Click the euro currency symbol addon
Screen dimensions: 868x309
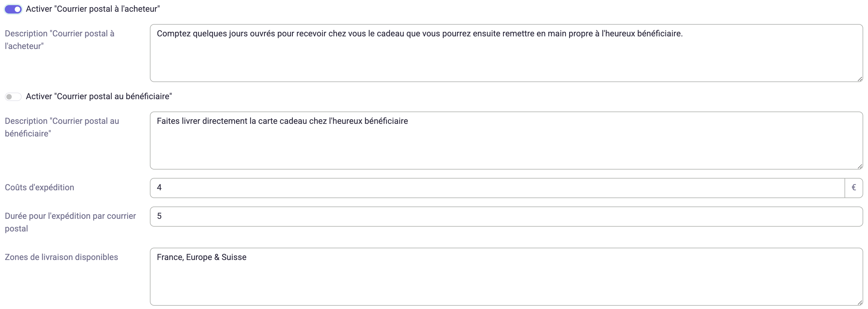coord(854,188)
